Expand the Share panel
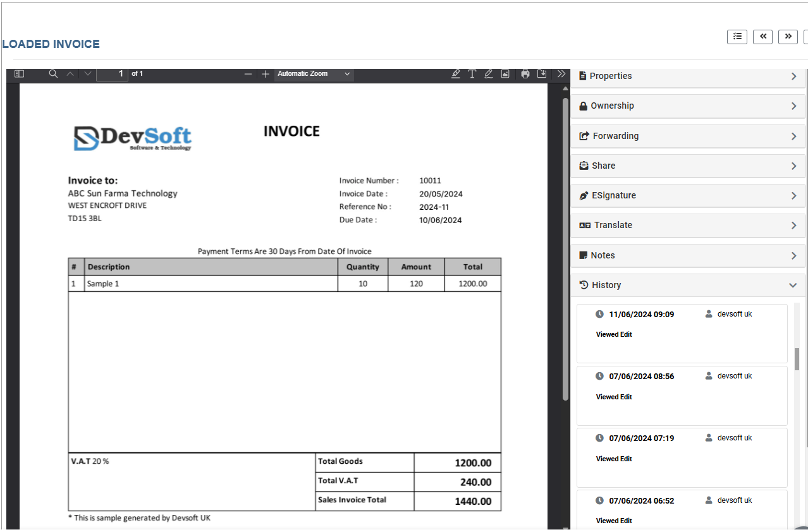The image size is (808, 532). click(688, 166)
